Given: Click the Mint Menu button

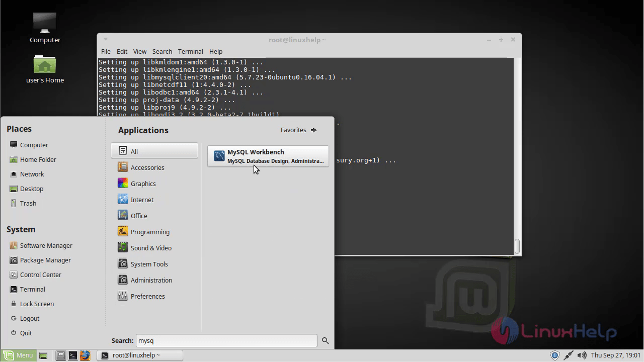Looking at the screenshot, I should click(x=18, y=355).
